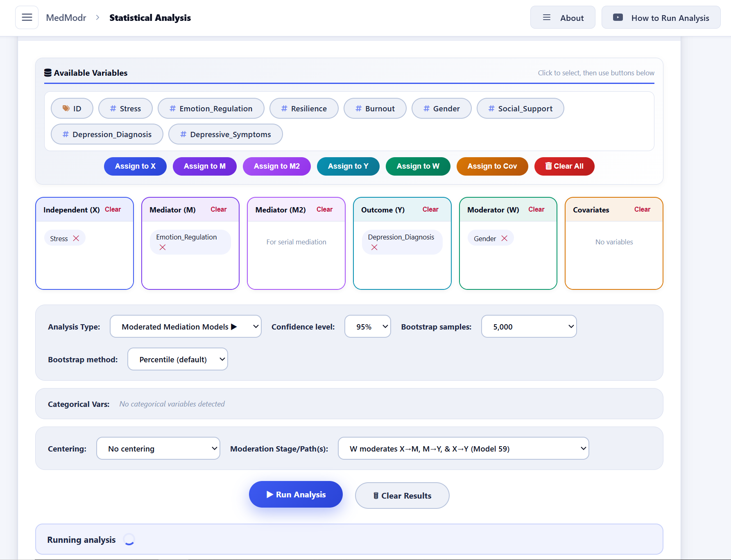Select the Depressive_Symptoms variable chip

(226, 134)
